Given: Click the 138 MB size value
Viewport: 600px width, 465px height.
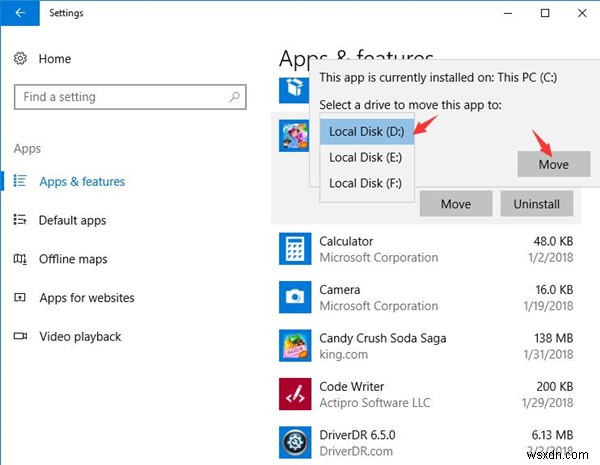Looking at the screenshot, I should [554, 338].
